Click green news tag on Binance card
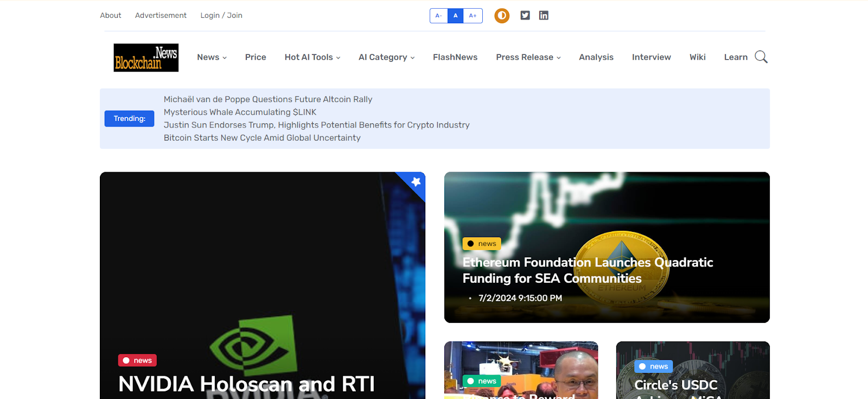Viewport: 868px width, 399px height. click(482, 381)
